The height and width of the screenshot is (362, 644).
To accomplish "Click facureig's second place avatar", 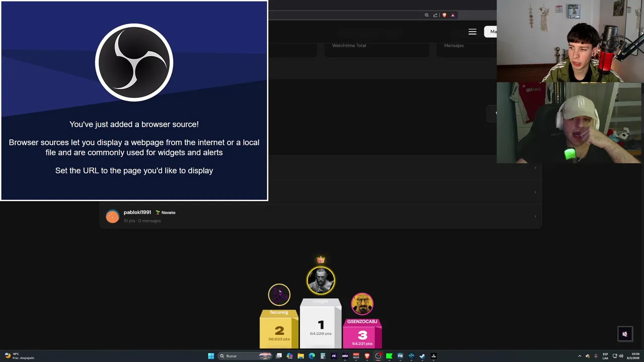I will [x=279, y=295].
